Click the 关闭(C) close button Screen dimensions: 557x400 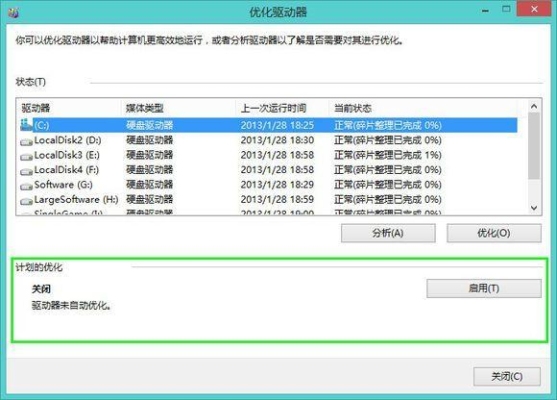click(507, 376)
